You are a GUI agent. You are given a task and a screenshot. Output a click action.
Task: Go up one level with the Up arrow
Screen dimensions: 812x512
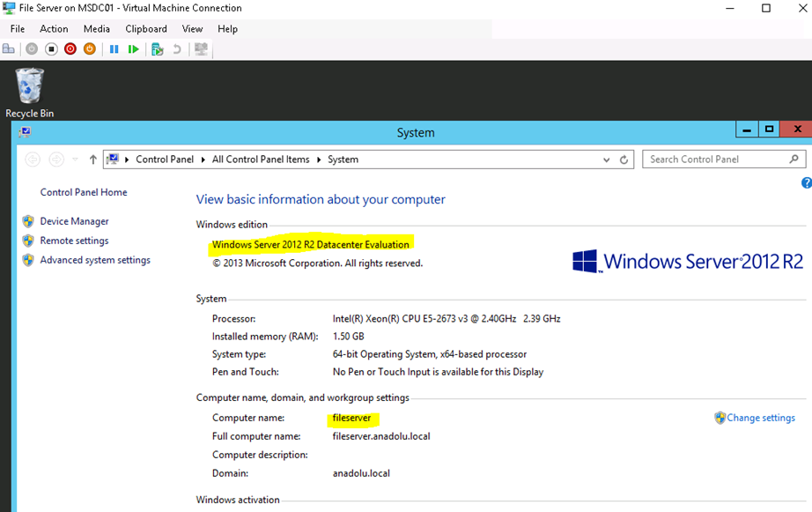coord(92,160)
